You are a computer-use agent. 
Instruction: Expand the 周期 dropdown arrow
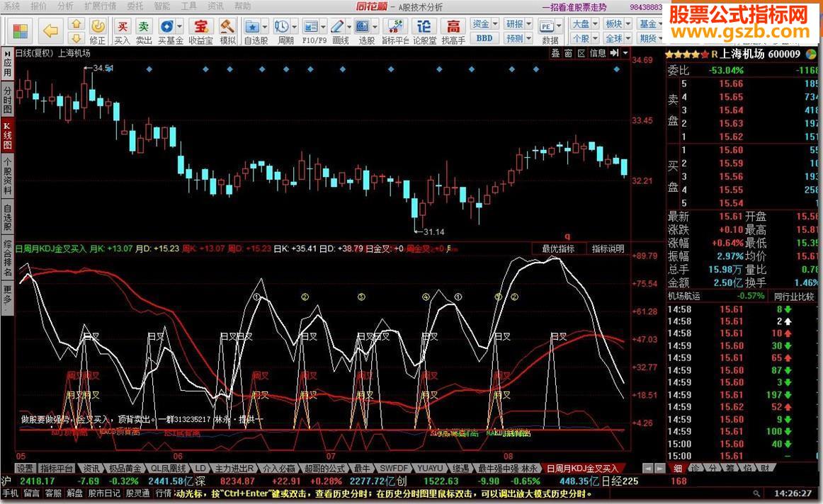pyautogui.click(x=293, y=25)
